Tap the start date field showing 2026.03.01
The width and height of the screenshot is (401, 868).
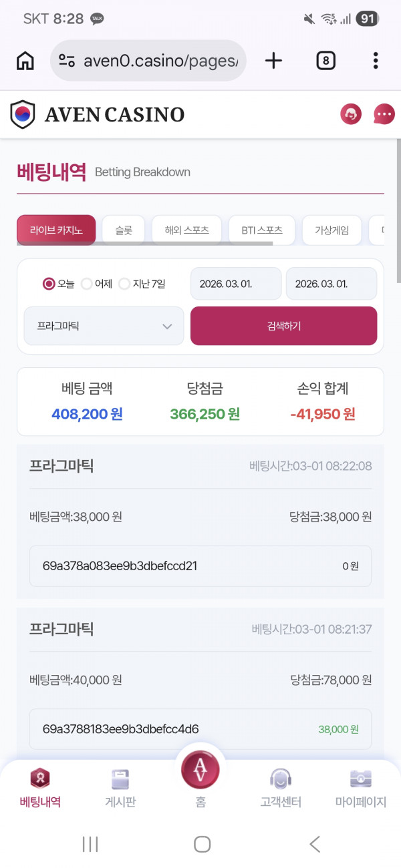pos(235,283)
